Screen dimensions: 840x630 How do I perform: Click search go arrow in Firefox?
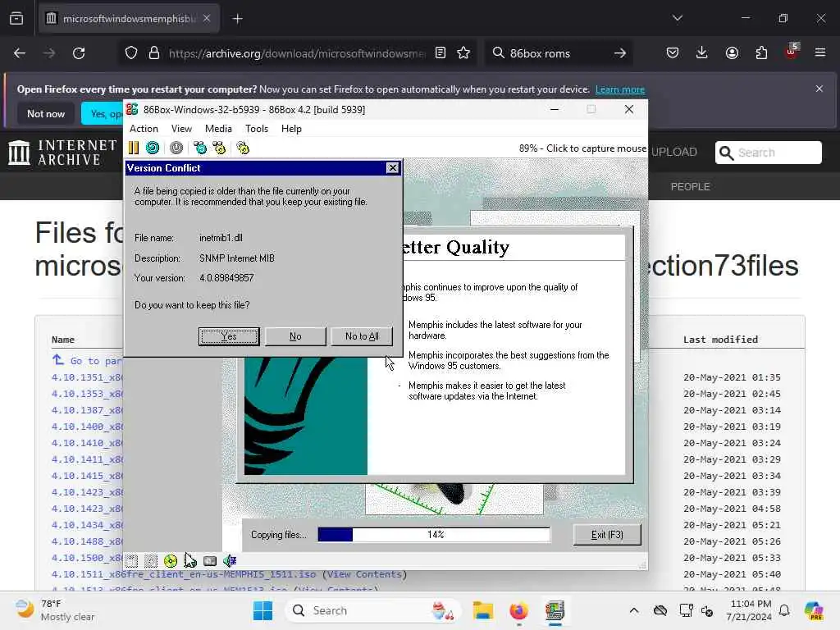pos(620,53)
